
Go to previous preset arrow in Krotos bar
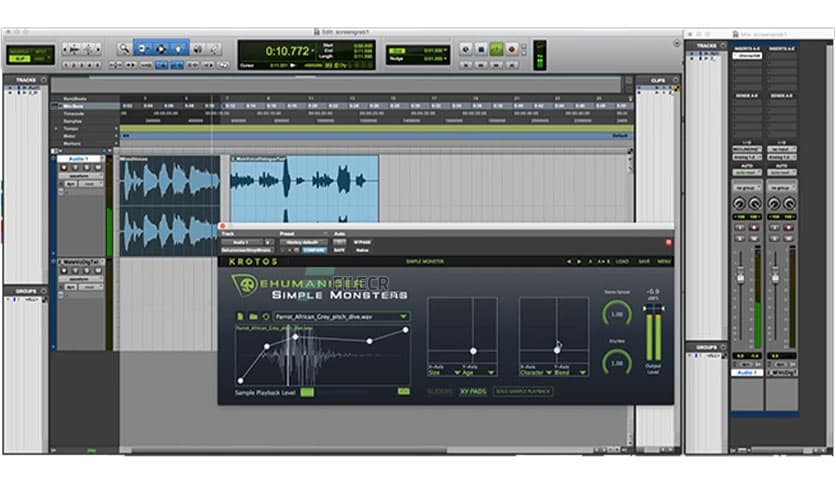(x=569, y=261)
